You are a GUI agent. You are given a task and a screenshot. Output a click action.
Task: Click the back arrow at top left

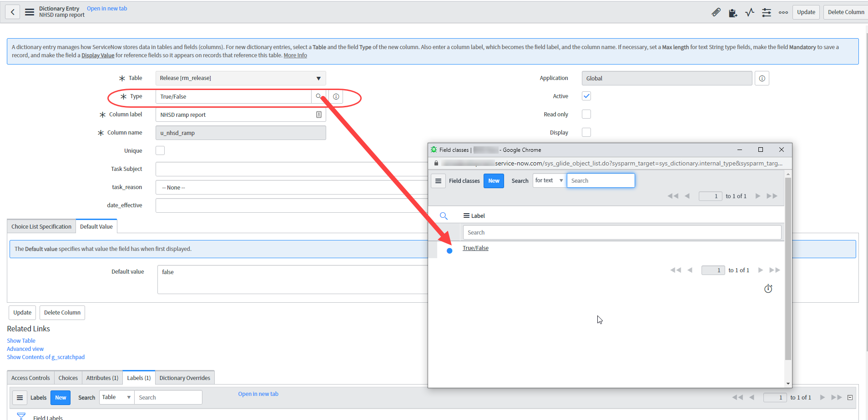tap(12, 11)
